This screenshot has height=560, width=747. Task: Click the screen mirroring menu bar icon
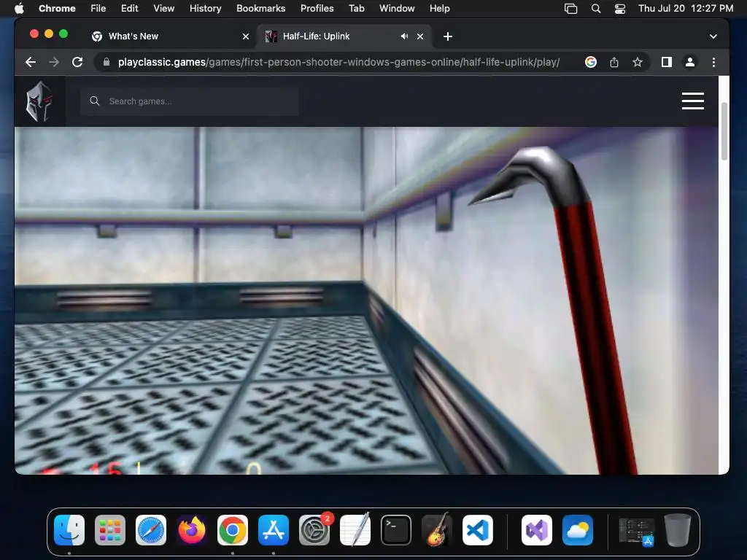pyautogui.click(x=570, y=9)
